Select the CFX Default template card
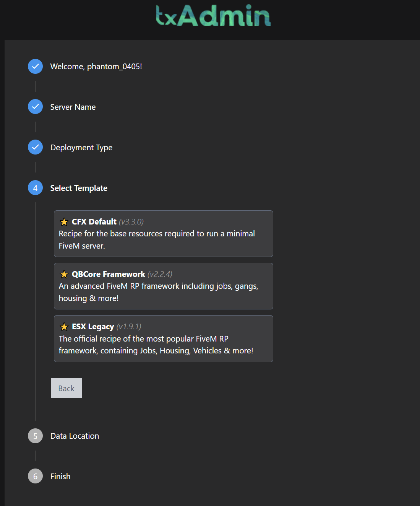Screen dimensions: 420x506 click(163, 234)
